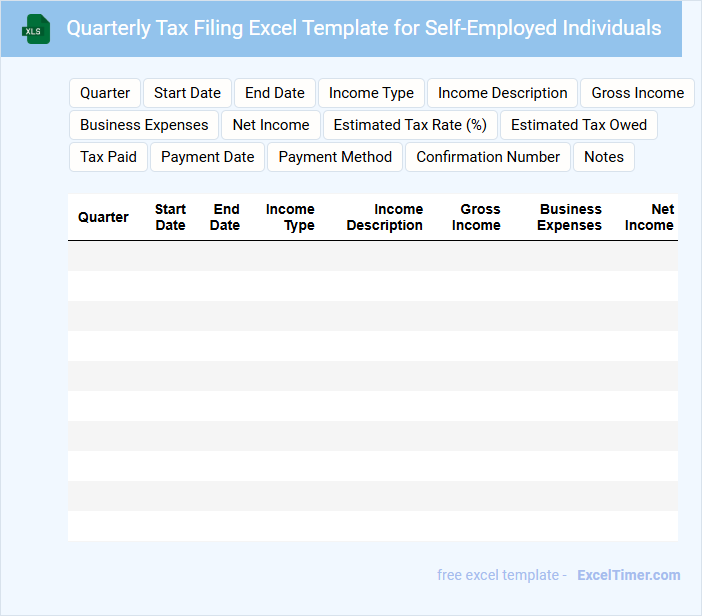Select the Start Date tag
702x616 pixels.
pyautogui.click(x=187, y=93)
